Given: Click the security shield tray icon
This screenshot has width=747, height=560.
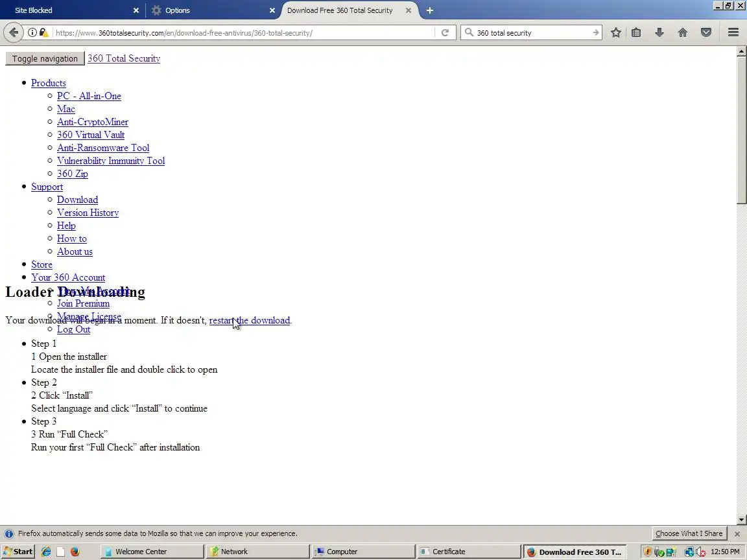Looking at the screenshot, I should [647, 552].
